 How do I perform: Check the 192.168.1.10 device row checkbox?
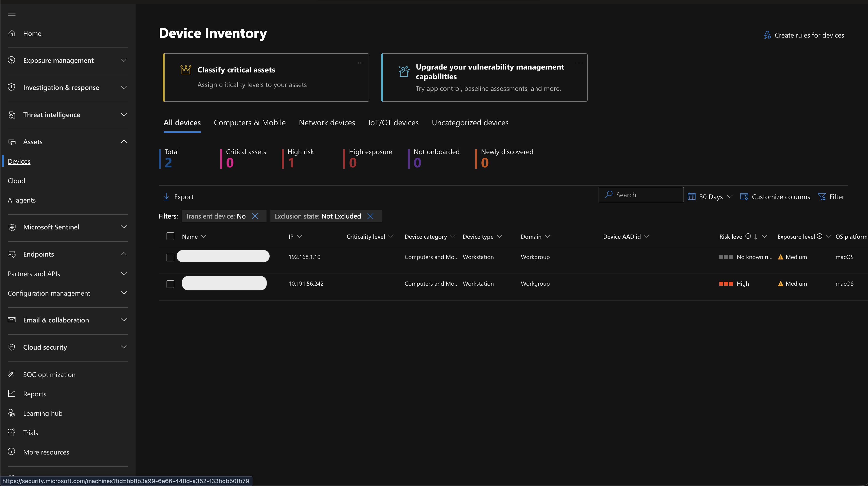point(170,257)
